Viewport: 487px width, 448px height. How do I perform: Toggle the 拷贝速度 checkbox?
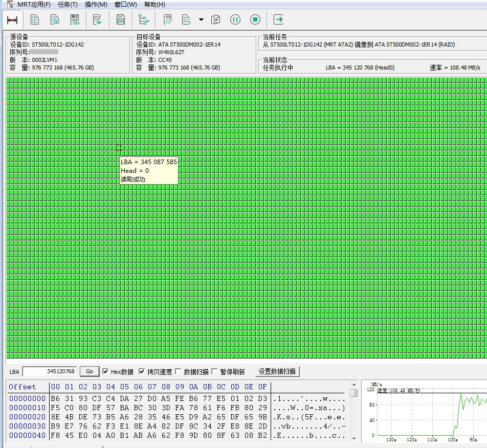click(x=142, y=371)
